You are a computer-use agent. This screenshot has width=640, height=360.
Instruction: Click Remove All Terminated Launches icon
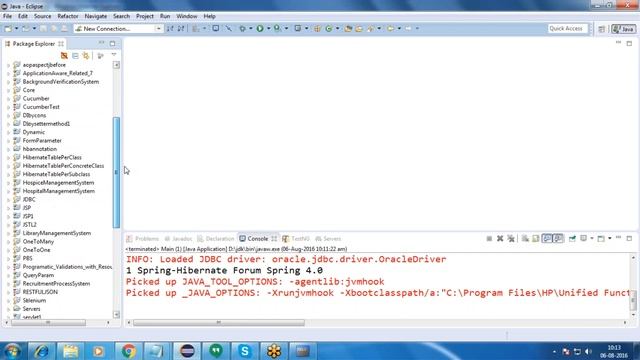511,238
